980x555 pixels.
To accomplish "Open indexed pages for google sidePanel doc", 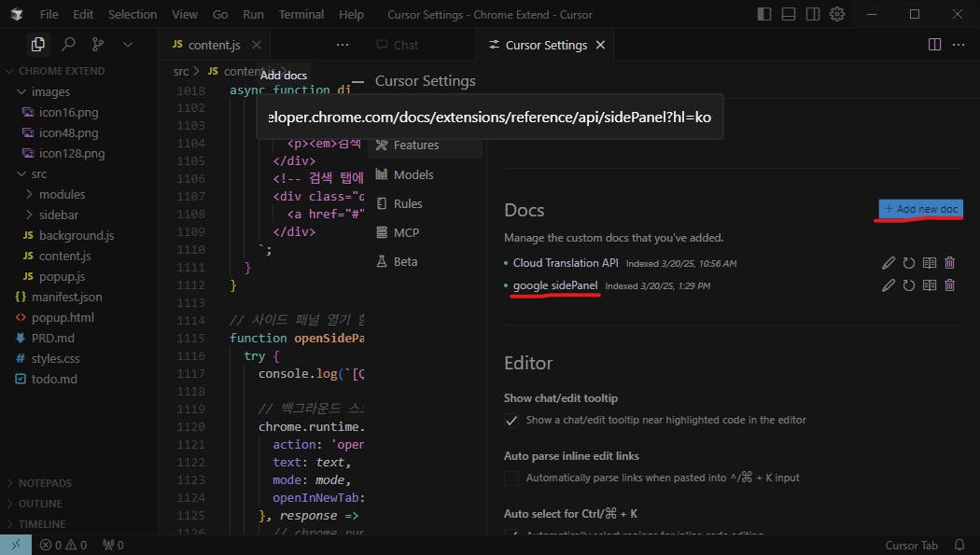I will tap(930, 285).
